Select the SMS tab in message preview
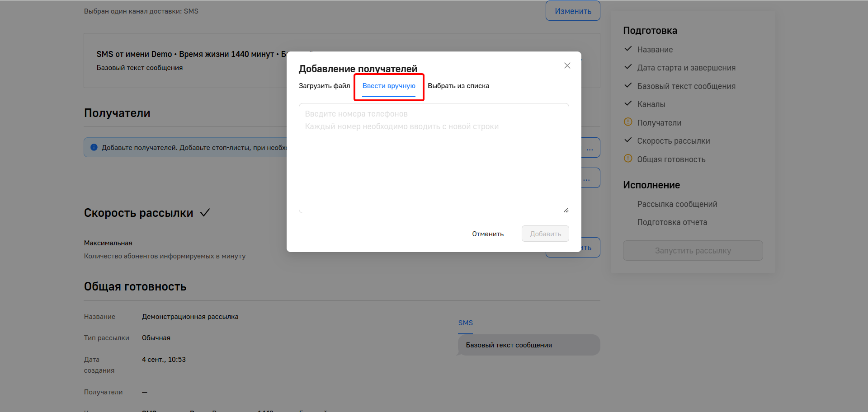Image resolution: width=868 pixels, height=412 pixels. [x=465, y=323]
